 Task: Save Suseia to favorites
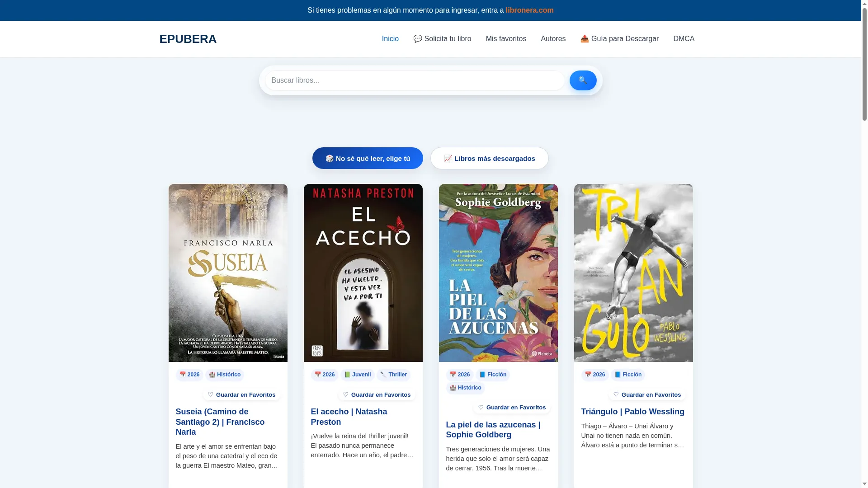click(x=241, y=395)
